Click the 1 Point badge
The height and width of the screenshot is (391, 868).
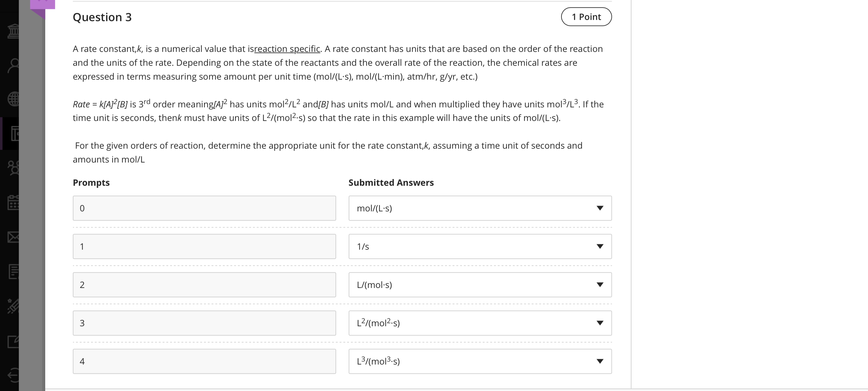tap(586, 17)
